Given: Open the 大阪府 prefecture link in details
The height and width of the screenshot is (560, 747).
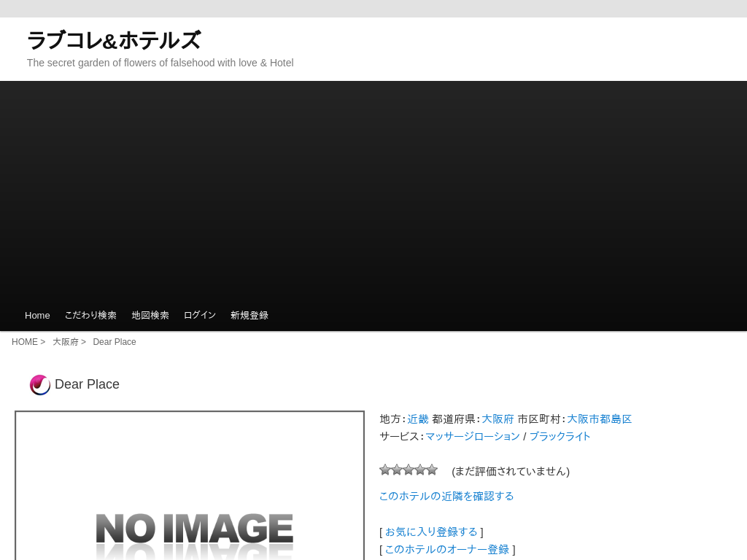Looking at the screenshot, I should [x=498, y=419].
